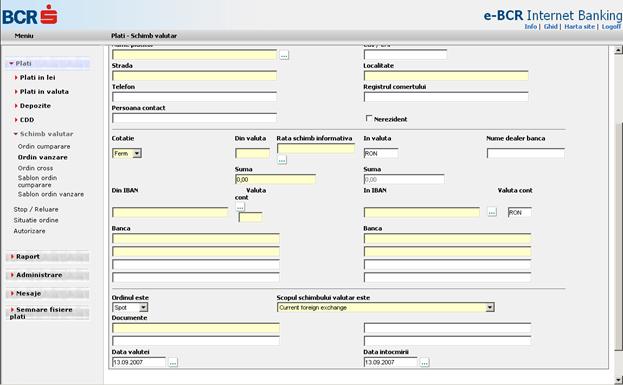Select Ordin vanzare menu entry
This screenshot has height=385, width=623.
(x=43, y=157)
